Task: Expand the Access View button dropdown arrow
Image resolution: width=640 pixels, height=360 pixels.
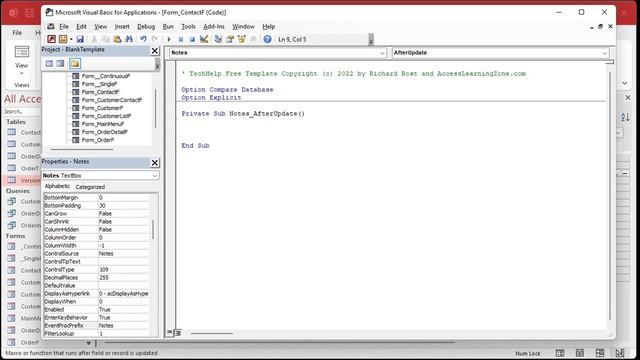Action: (x=22, y=73)
